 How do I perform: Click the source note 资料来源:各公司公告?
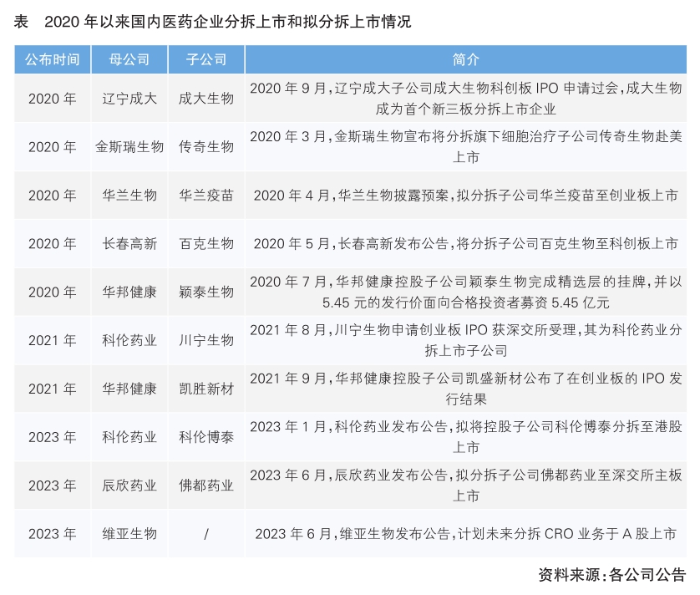pos(611,574)
